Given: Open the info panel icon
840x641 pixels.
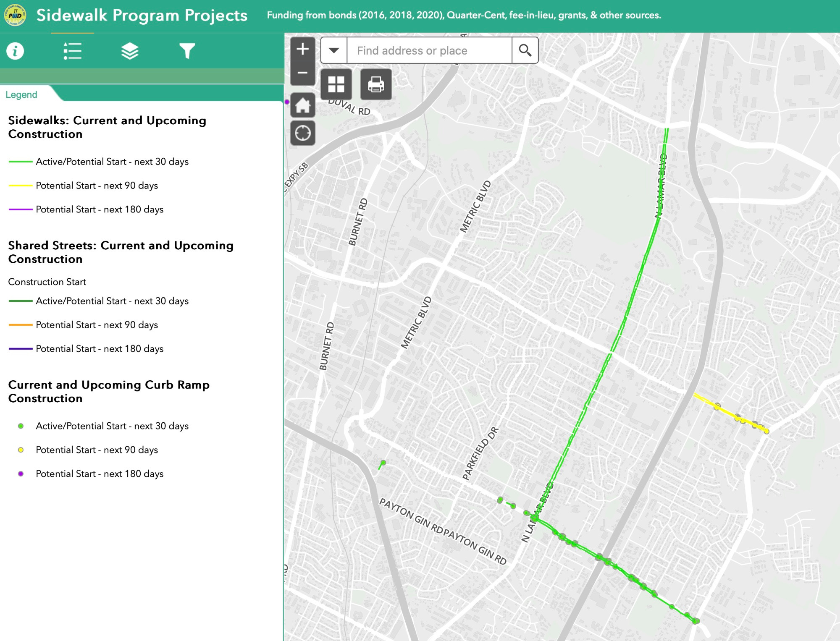Looking at the screenshot, I should point(15,51).
